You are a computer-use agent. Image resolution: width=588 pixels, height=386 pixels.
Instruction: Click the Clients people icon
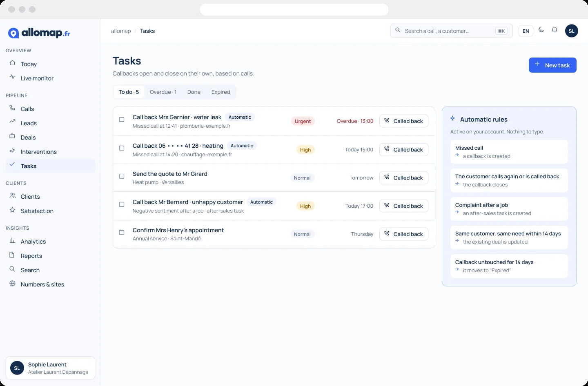[x=12, y=196]
